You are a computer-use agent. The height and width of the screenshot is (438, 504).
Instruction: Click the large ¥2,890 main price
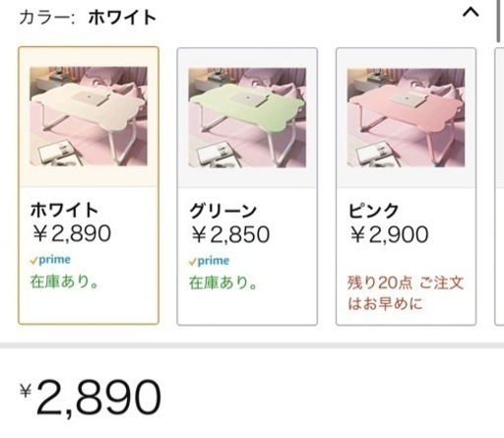91,398
